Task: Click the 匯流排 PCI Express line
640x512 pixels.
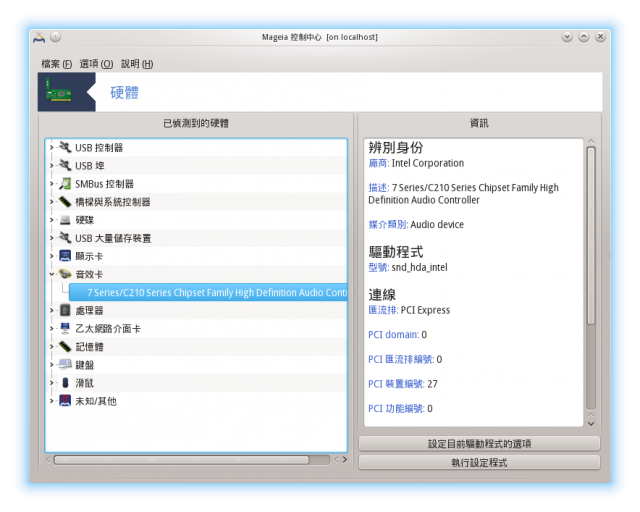Action: coord(409,310)
